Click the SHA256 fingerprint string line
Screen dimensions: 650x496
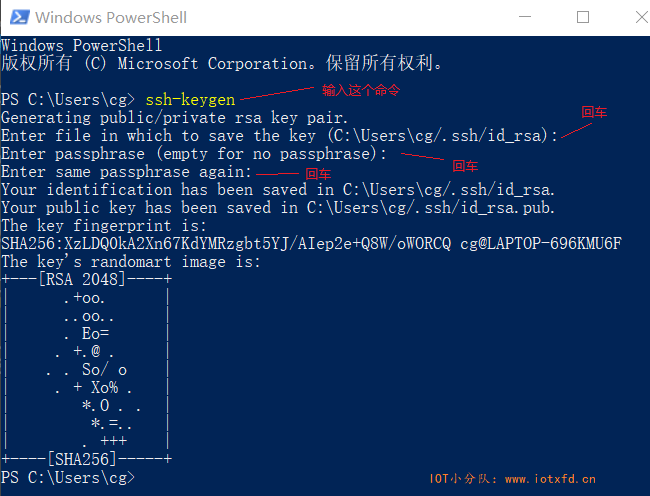pos(311,244)
